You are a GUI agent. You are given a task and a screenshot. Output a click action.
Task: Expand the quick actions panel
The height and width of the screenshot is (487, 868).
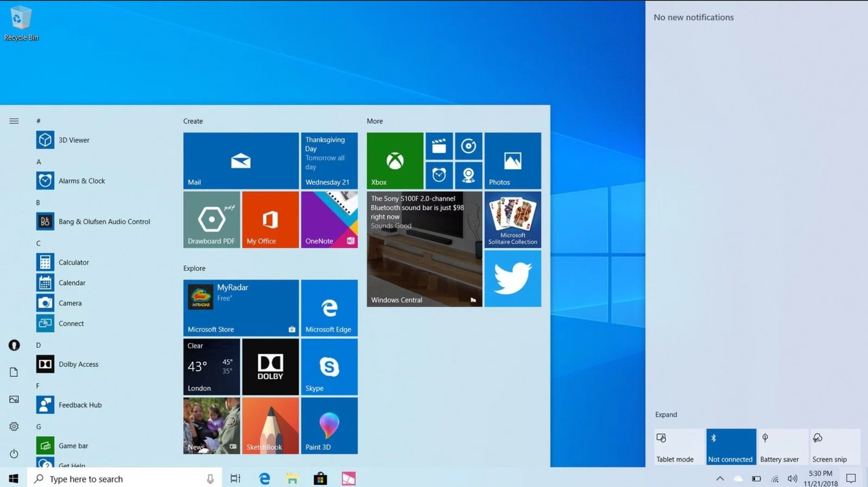666,415
